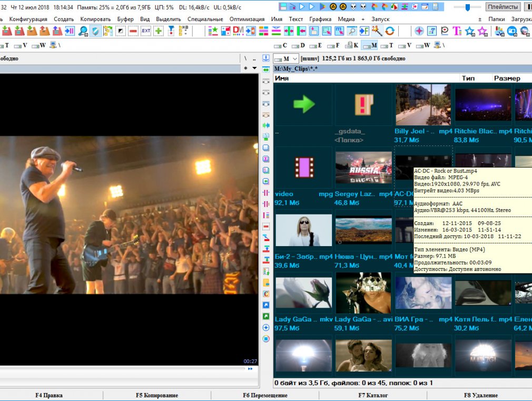This screenshot has height=401, width=532.
Task: Click F7 Каталог button
Action: click(x=373, y=395)
